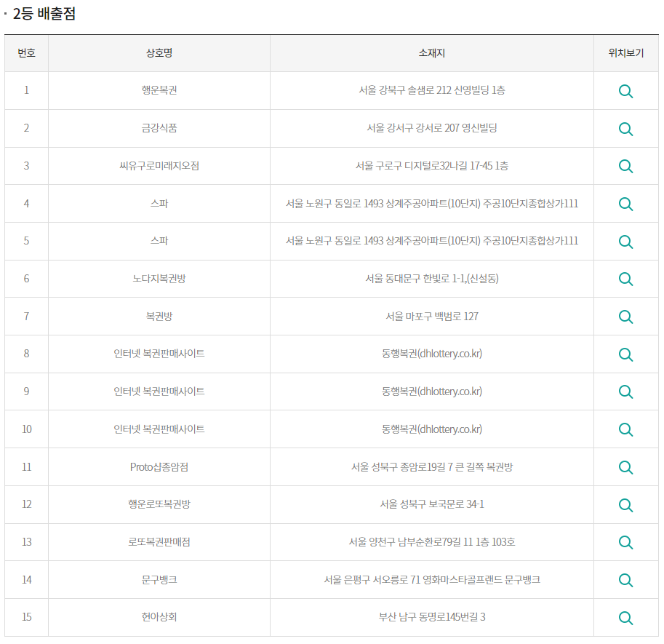Open location view for row 1 행운복권

click(625, 91)
